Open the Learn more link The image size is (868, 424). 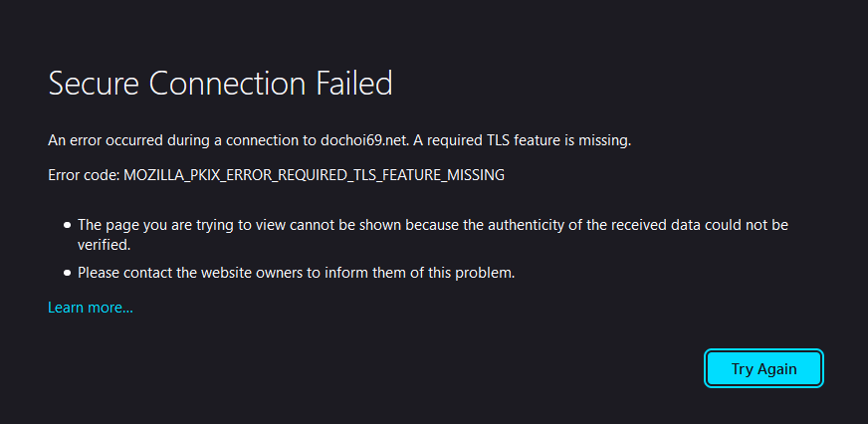click(90, 308)
